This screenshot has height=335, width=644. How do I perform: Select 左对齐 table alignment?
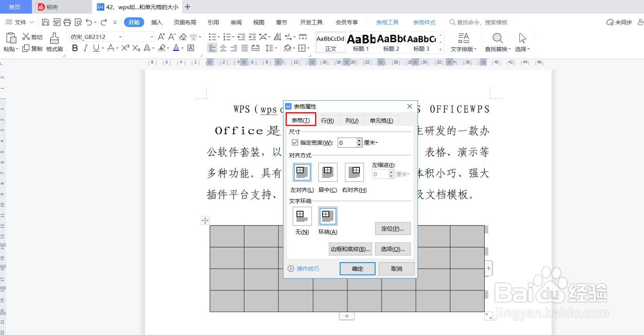[302, 172]
